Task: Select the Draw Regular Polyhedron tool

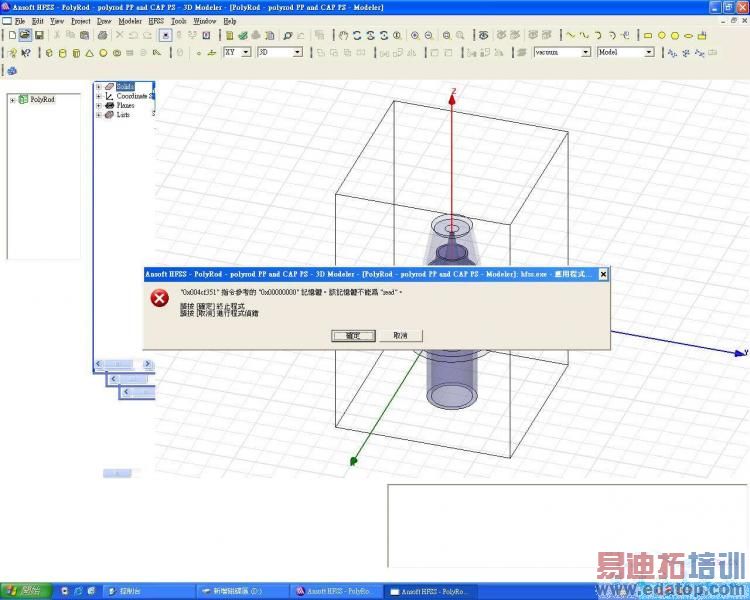Action: coord(76,53)
